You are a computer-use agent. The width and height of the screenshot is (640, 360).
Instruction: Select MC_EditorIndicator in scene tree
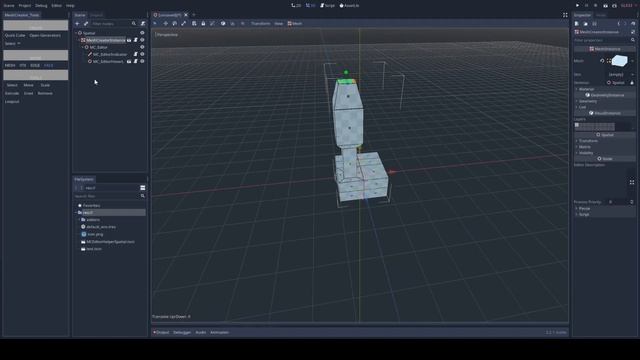109,54
